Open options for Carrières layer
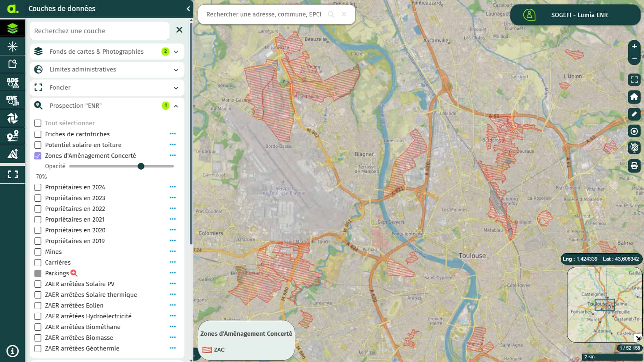Image resolution: width=644 pixels, height=362 pixels. (173, 262)
